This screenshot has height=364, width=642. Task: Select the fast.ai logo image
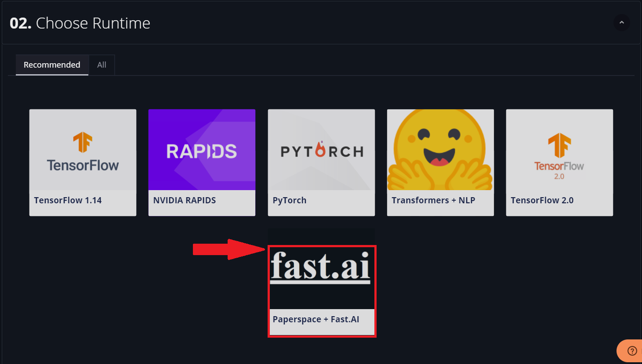tap(321, 267)
